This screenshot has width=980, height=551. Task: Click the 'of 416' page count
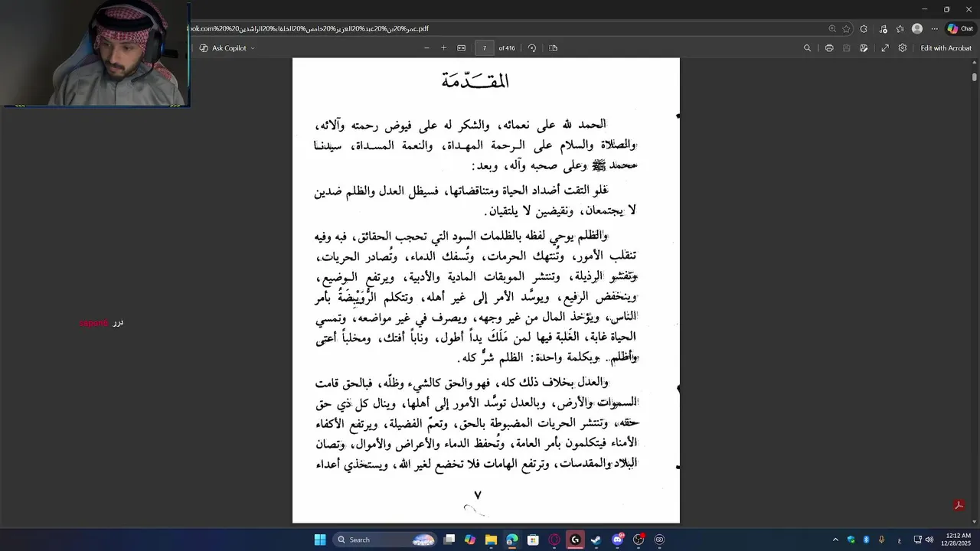(507, 48)
